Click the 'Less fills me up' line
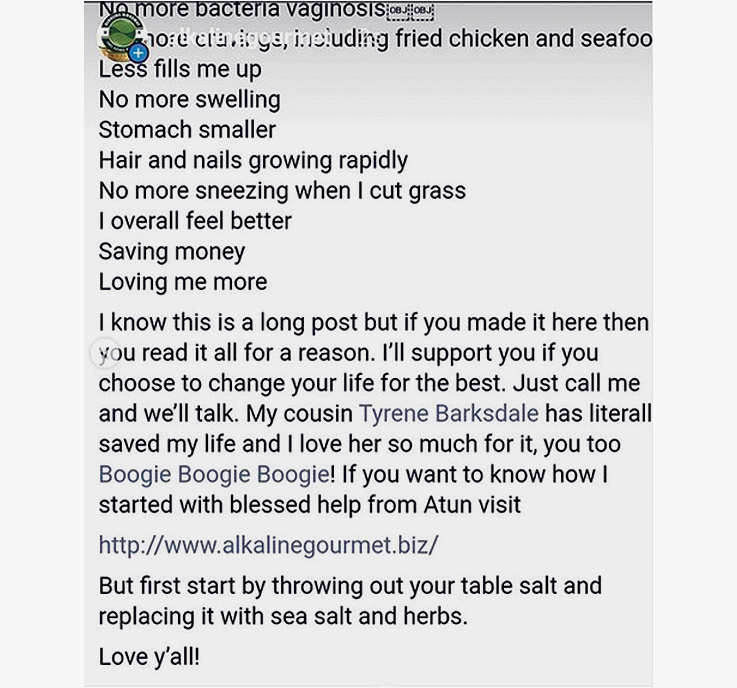 point(180,70)
